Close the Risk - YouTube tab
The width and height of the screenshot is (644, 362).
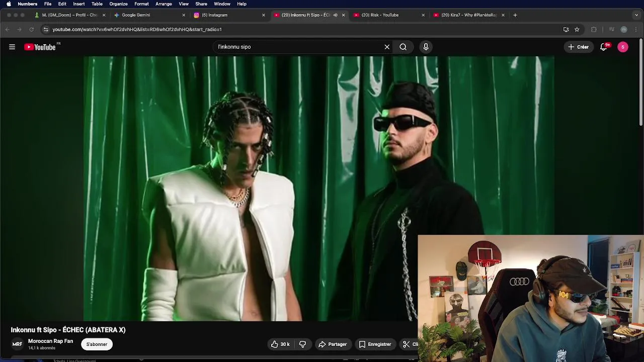[x=423, y=15]
